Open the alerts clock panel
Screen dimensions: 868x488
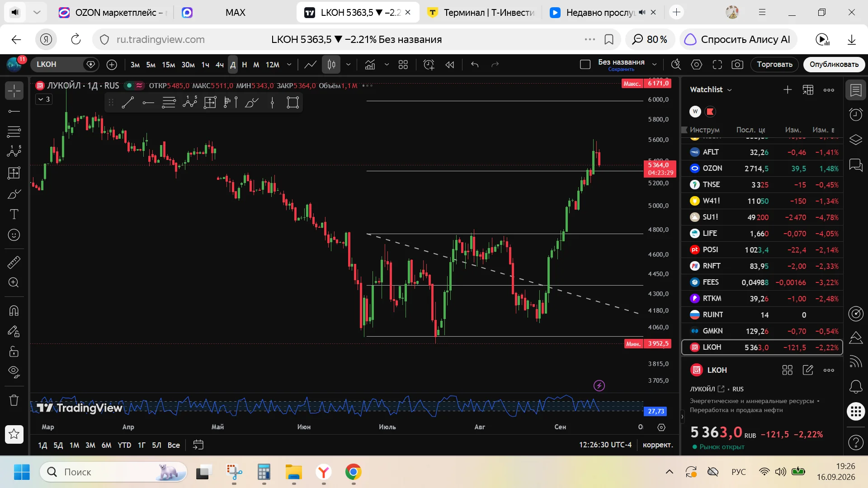coord(856,114)
